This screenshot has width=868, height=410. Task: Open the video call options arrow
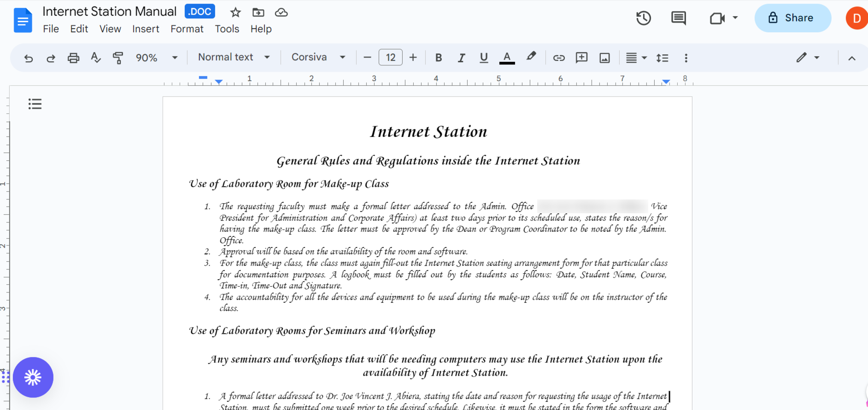735,18
